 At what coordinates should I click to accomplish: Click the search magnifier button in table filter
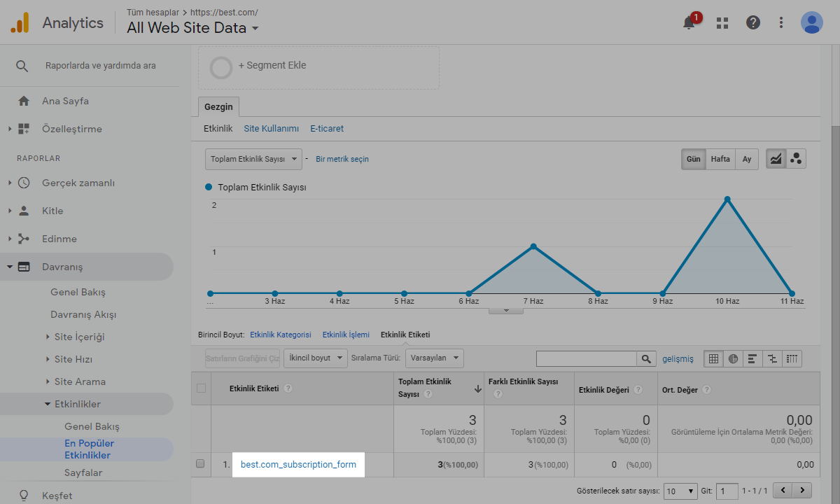click(x=646, y=358)
